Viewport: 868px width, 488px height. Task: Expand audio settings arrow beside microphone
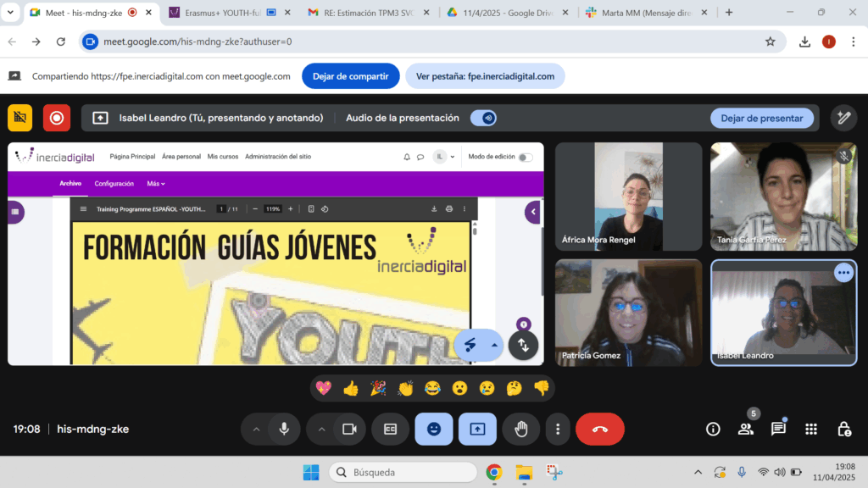(256, 429)
